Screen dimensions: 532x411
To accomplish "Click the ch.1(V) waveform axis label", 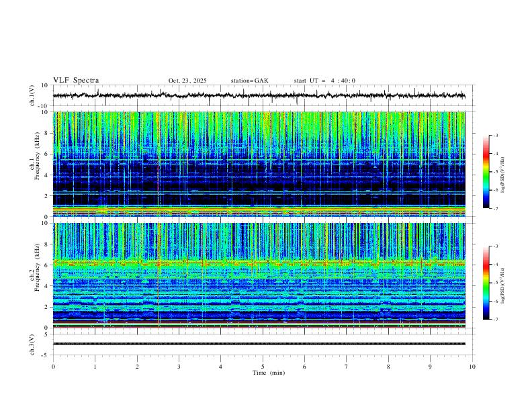I will [32, 95].
